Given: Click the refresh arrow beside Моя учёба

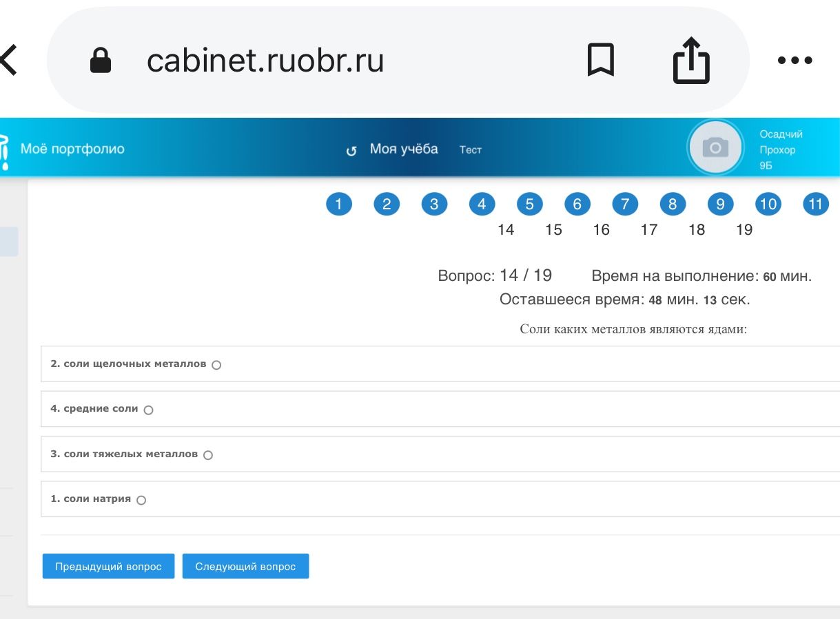Looking at the screenshot, I should point(351,151).
